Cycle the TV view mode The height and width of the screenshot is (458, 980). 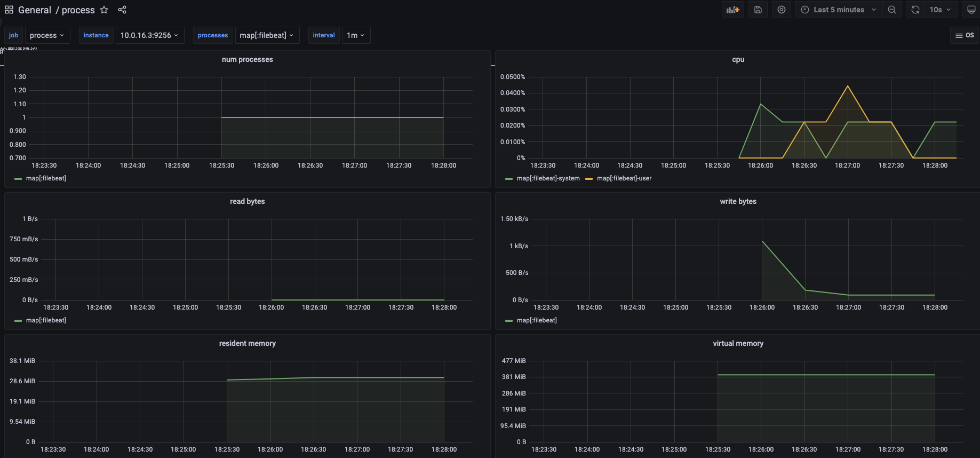971,10
